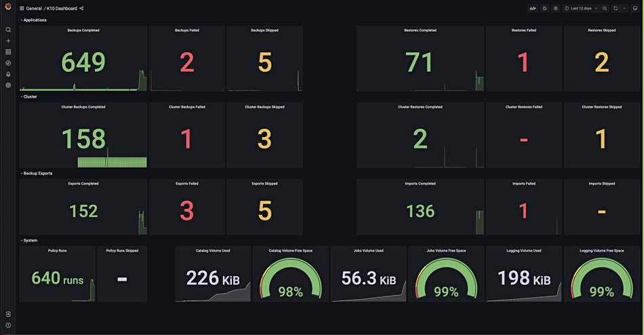The image size is (644, 335).
Task: Refresh the dashboard
Action: point(616,8)
